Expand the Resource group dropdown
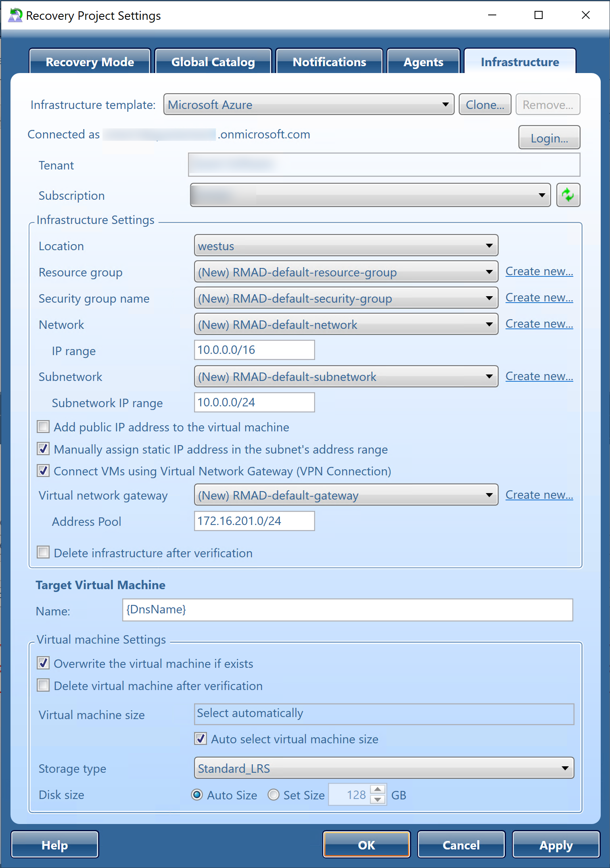The height and width of the screenshot is (868, 610). [346, 272]
